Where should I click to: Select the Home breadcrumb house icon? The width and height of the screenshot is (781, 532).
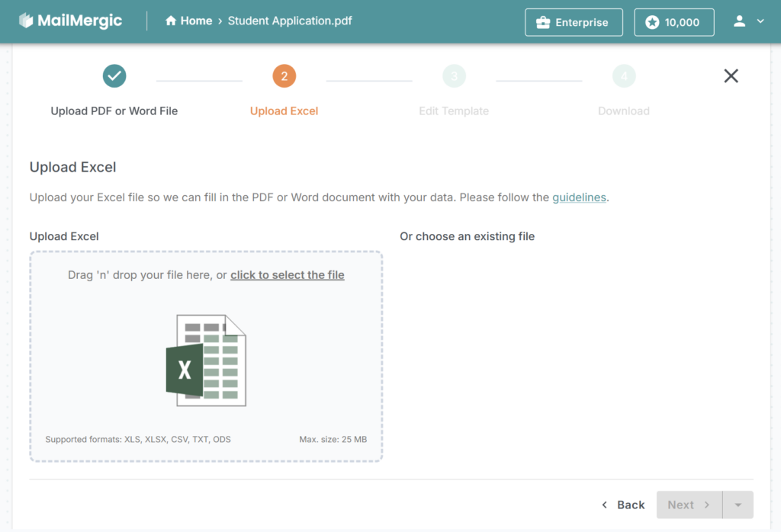(169, 21)
